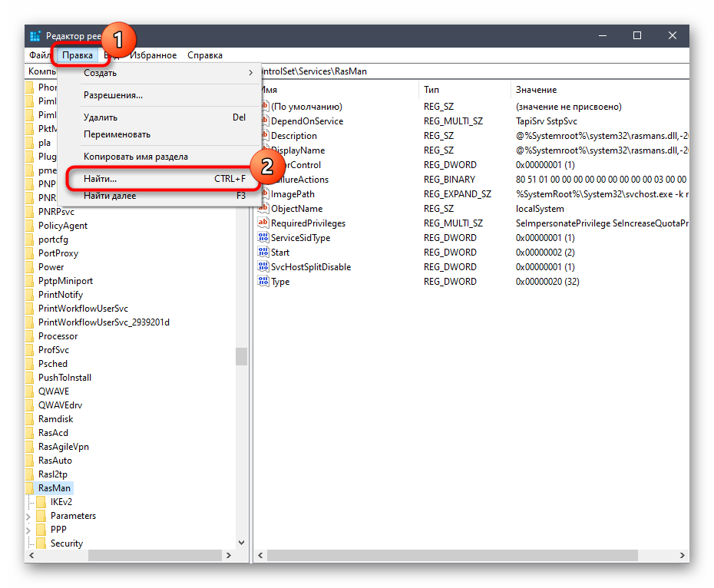This screenshot has height=588, width=714.
Task: Expand the Parameters subkey
Action: 29,516
